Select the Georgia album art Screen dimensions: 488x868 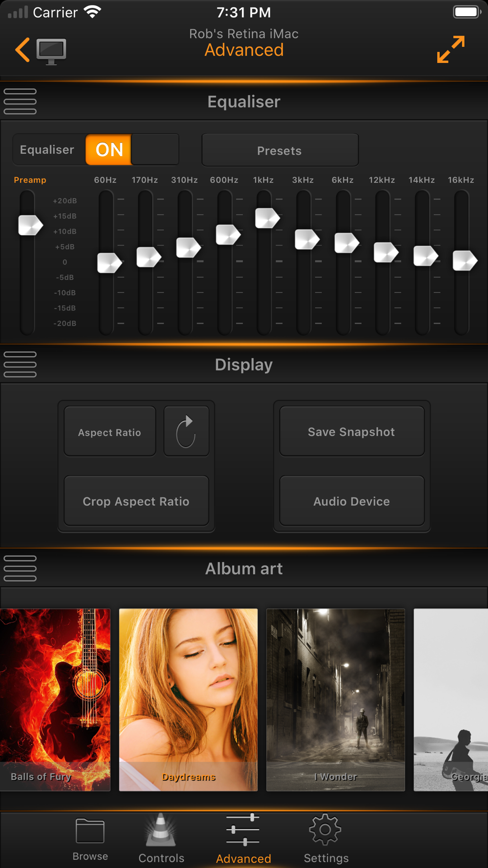tap(451, 700)
